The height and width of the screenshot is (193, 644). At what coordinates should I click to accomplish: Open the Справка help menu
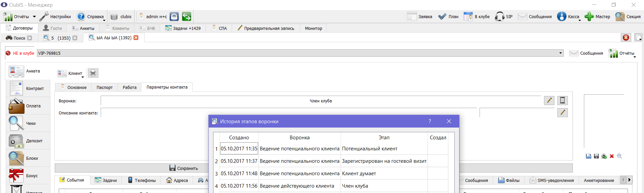pyautogui.click(x=91, y=16)
